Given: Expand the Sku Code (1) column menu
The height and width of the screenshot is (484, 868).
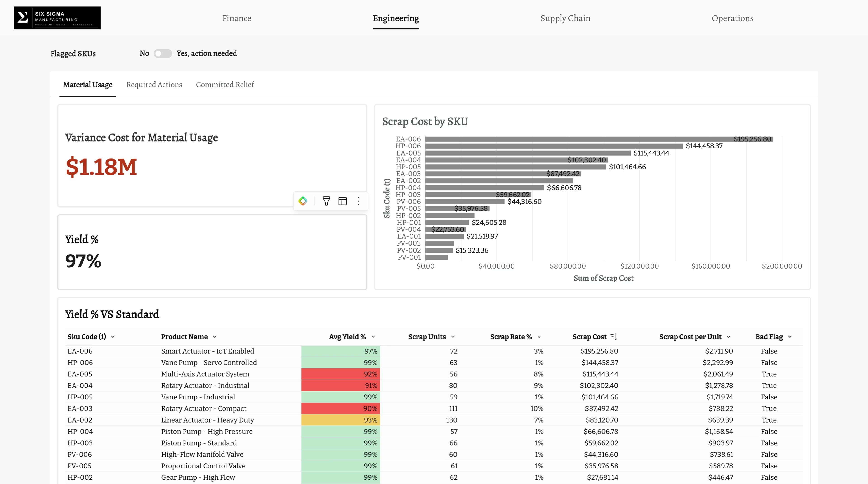Looking at the screenshot, I should (x=113, y=337).
